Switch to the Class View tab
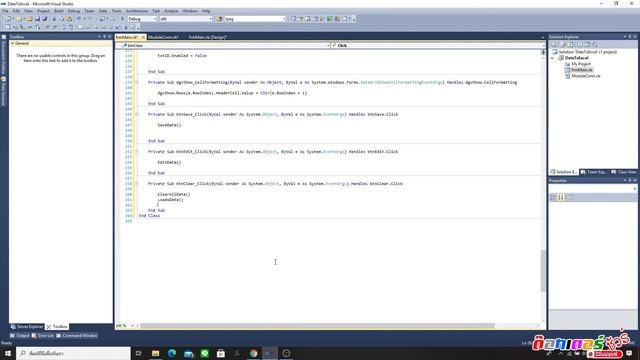Viewport: 640px width, 360px height. [x=623, y=172]
